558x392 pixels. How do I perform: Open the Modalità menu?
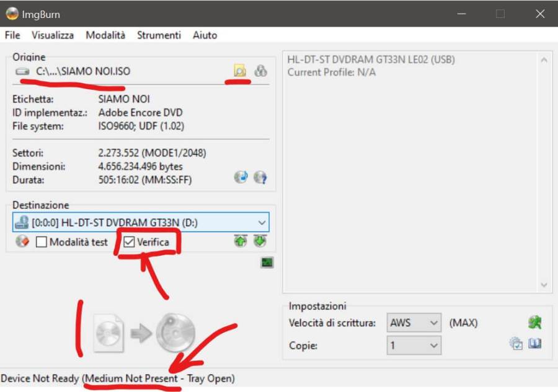(x=105, y=35)
